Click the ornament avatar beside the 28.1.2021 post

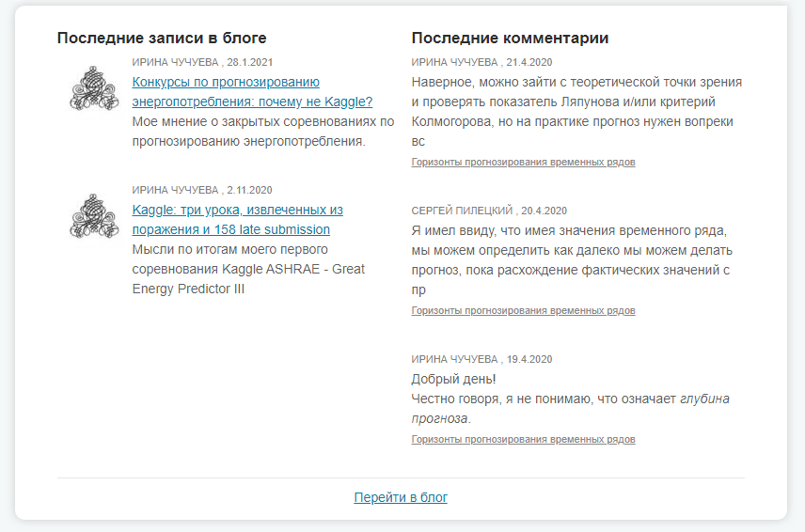click(94, 88)
